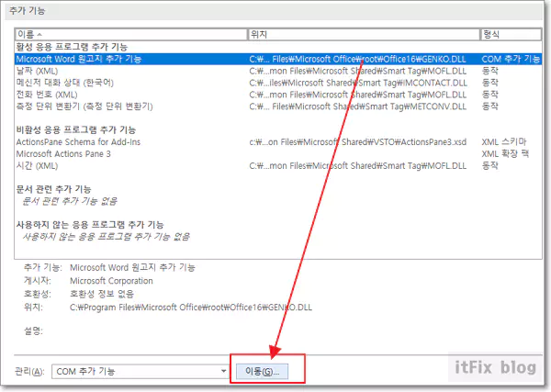Image resolution: width=551 pixels, height=392 pixels.
Task: Click the XML 스키마 type cell
Action: tap(504, 142)
